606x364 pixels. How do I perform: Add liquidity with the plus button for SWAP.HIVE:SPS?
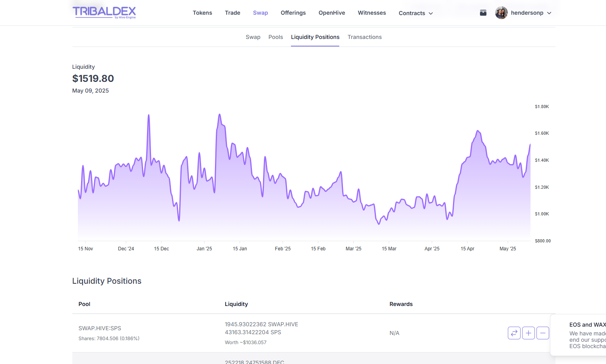click(529, 333)
